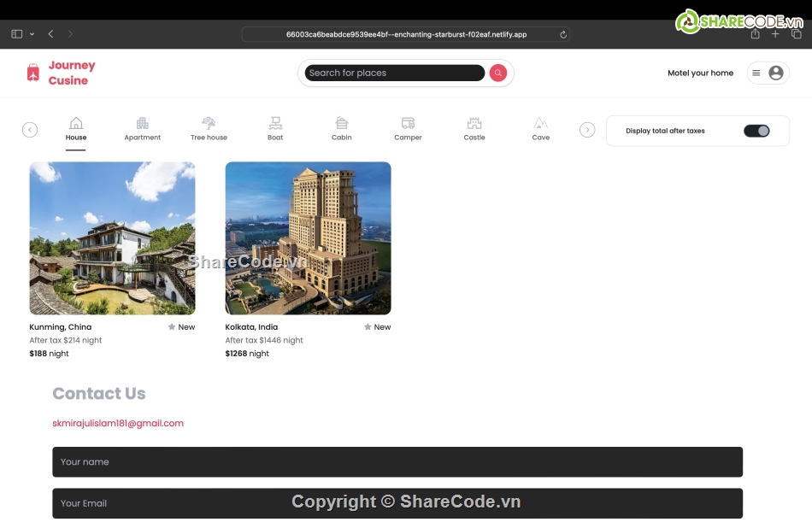Open the Kunming, China listing photo

click(x=112, y=238)
